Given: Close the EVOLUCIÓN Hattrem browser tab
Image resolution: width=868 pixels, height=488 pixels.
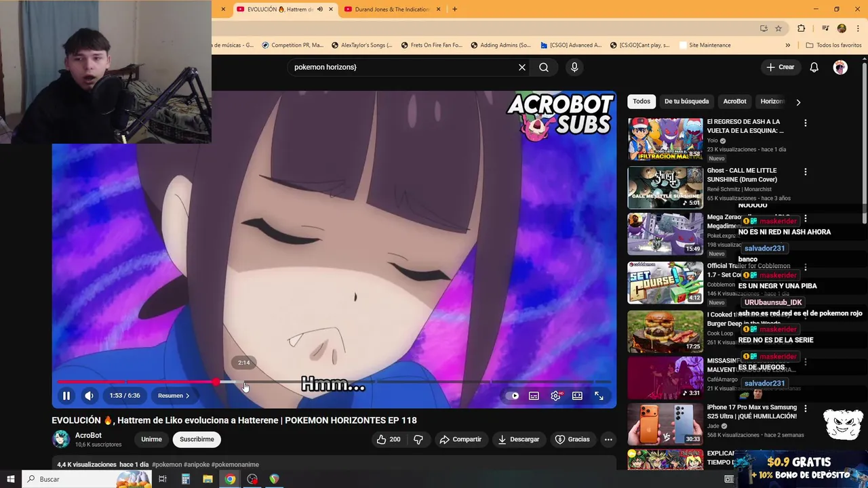Looking at the screenshot, I should point(331,9).
